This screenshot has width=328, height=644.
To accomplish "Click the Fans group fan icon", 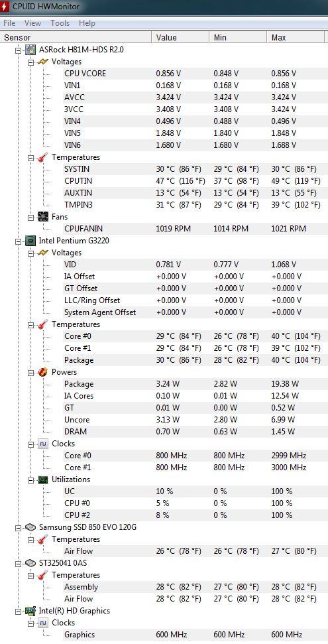I will pyautogui.click(x=42, y=217).
